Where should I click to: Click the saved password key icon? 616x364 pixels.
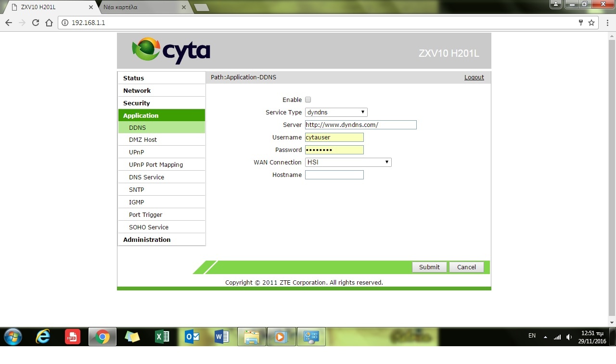(x=580, y=23)
